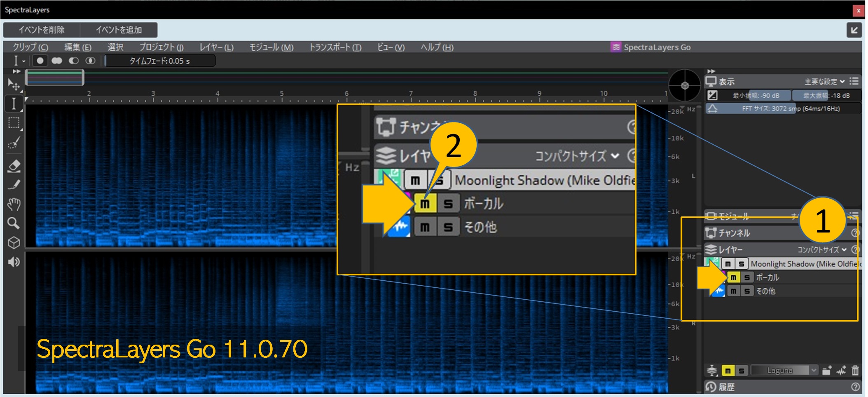Image resolution: width=868 pixels, height=397 pixels.
Task: Select the 3D cube view tool
Action: (14, 242)
